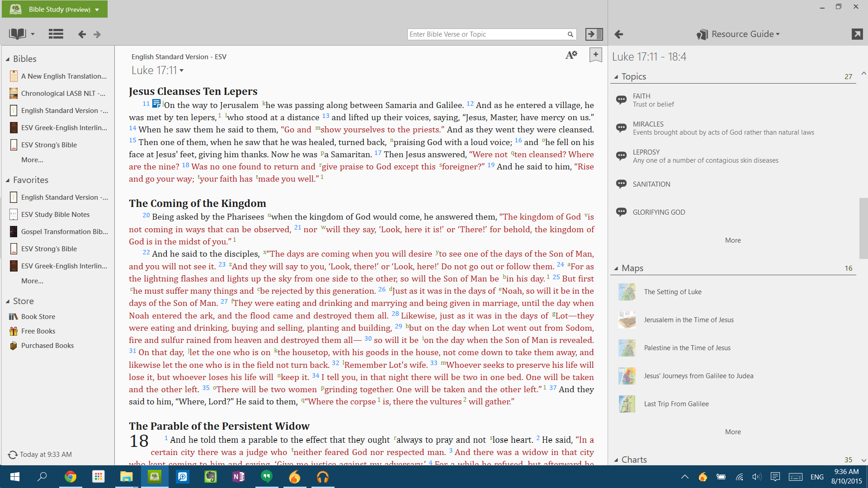
Task: Open the note icon at verse 11
Action: 156,104
